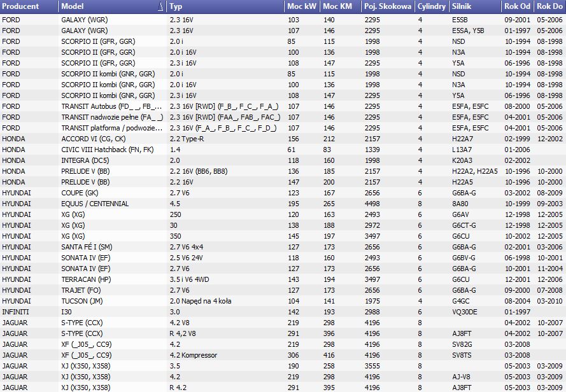Screen dimensions: 566x392
Task: Sort by Moc KM column header
Action: pos(340,6)
